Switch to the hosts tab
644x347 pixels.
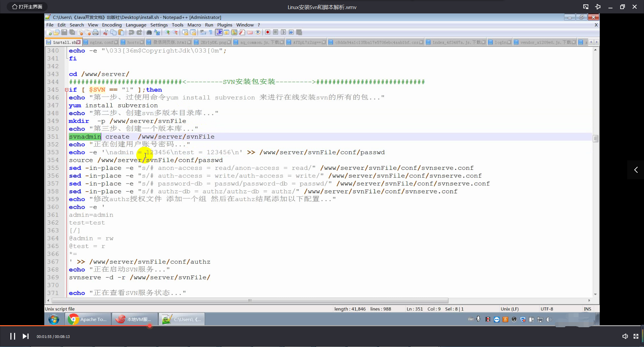click(133, 42)
